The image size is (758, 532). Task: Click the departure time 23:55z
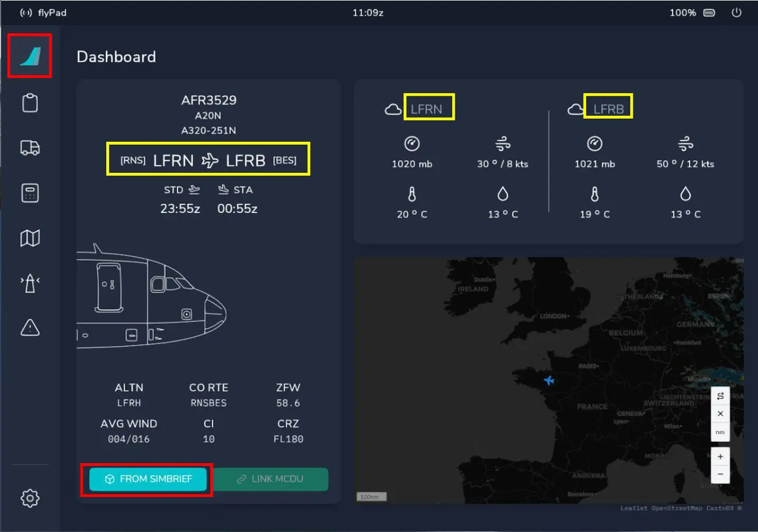(x=180, y=208)
